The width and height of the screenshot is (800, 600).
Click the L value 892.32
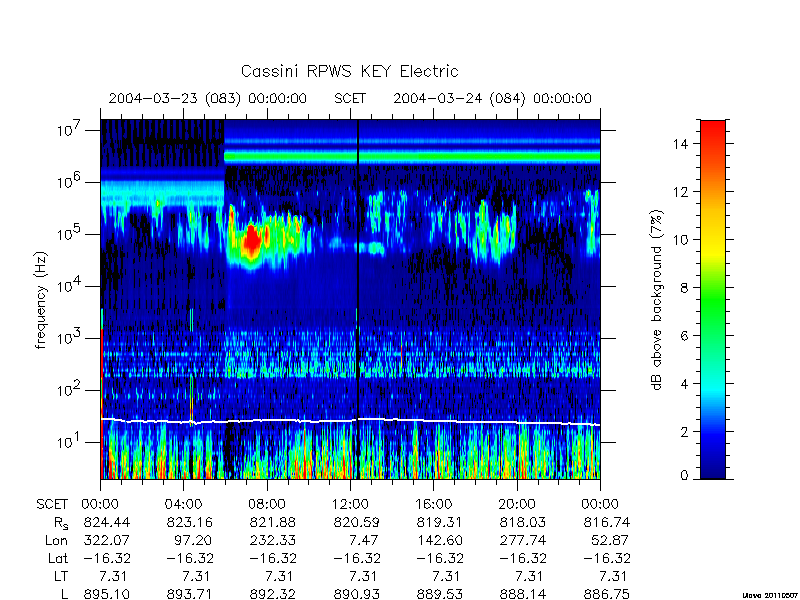272,594
